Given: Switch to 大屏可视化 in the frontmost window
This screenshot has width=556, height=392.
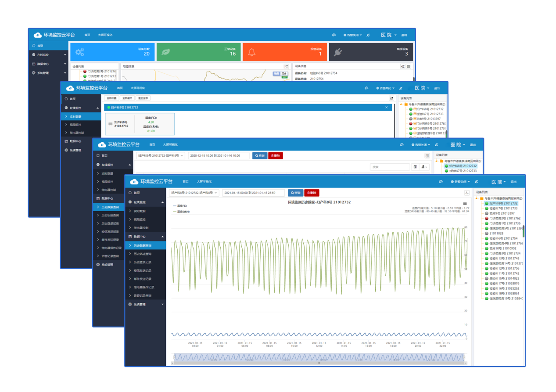Looking at the screenshot, I should coord(204,182).
